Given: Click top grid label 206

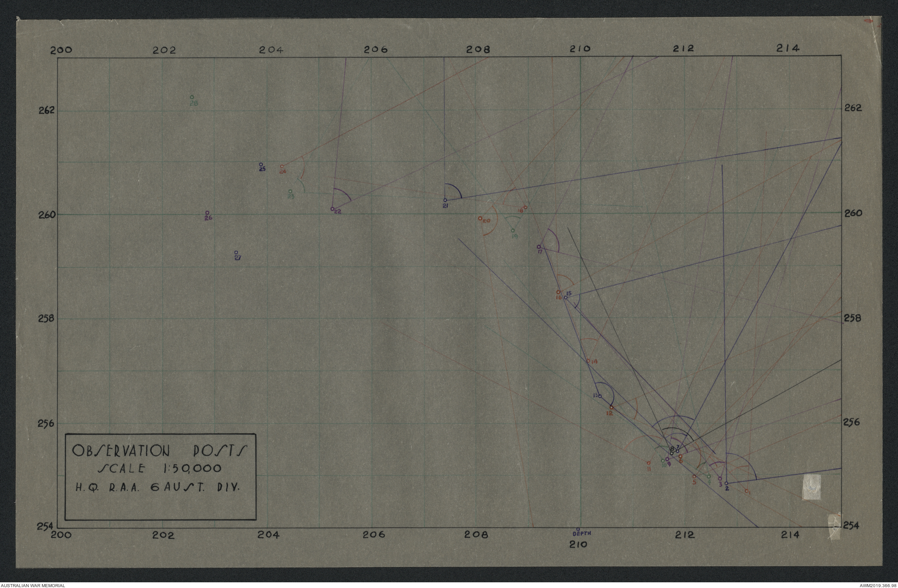Looking at the screenshot, I should coord(375,50).
